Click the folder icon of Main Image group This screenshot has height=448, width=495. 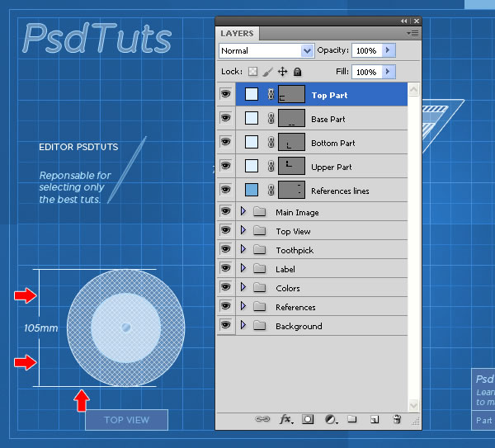(260, 211)
